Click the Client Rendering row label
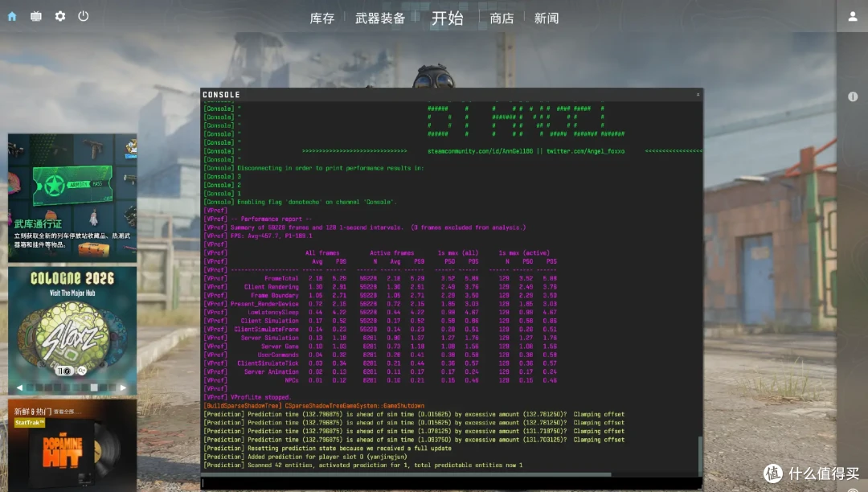The image size is (868, 492). click(x=272, y=287)
